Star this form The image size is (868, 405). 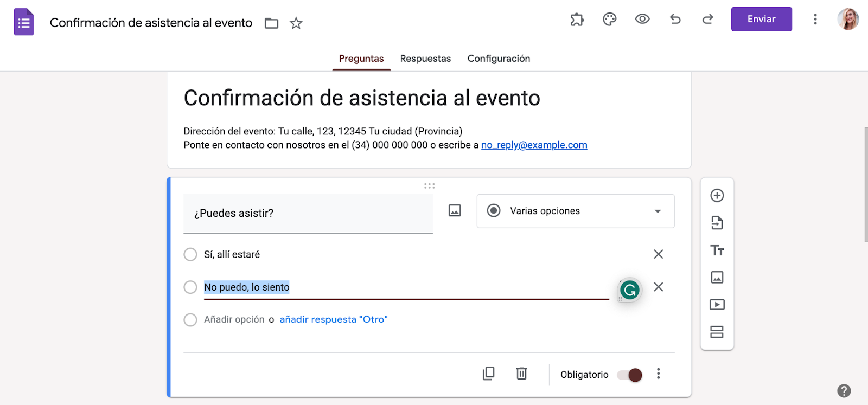(x=296, y=23)
